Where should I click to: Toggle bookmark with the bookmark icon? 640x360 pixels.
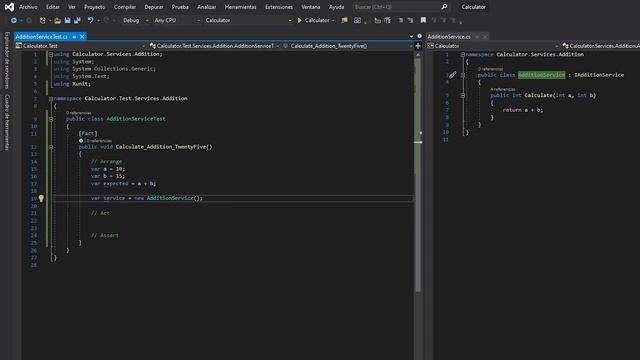tap(423, 20)
